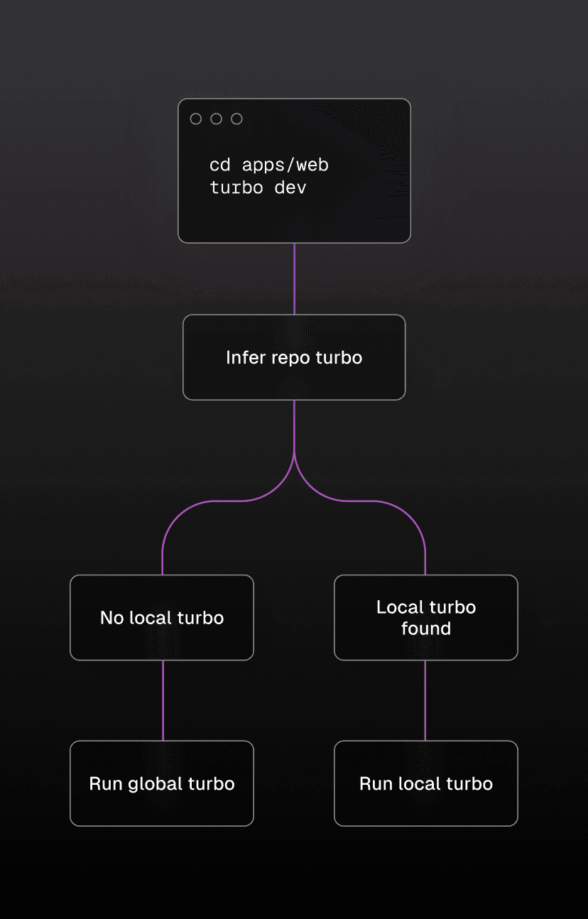Image resolution: width=588 pixels, height=919 pixels.
Task: Click the middle traffic-light dot on terminal
Action: [x=216, y=119]
